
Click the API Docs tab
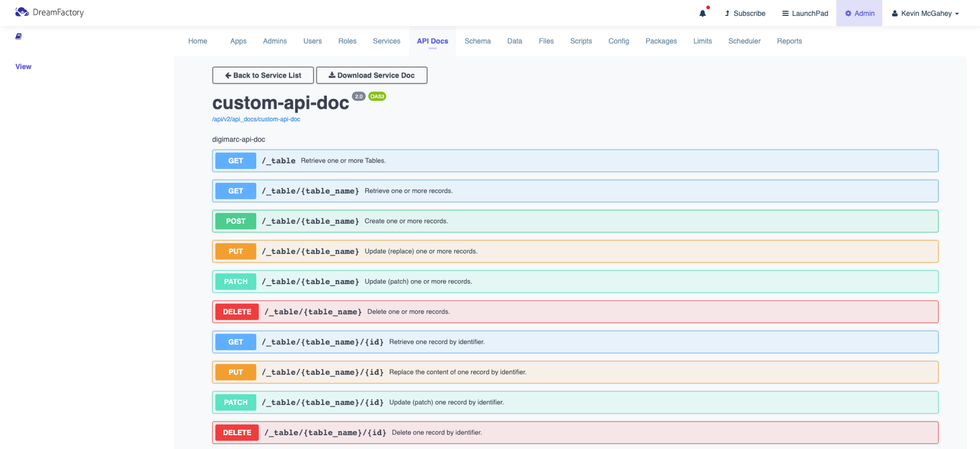coord(432,41)
